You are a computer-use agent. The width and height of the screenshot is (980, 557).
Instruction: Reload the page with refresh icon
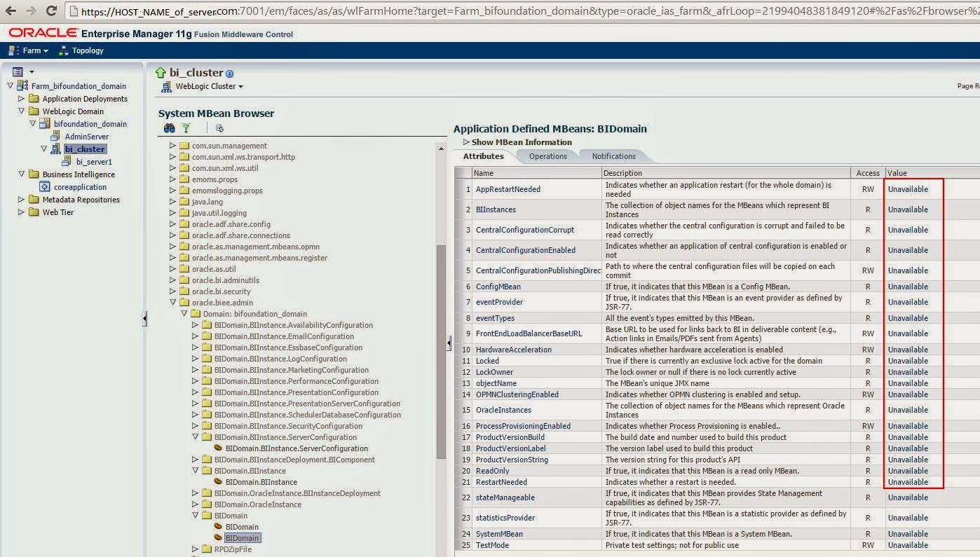(51, 11)
